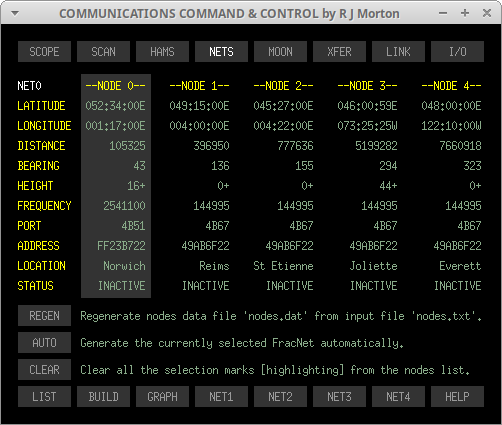Select the NODE 0 column header
This screenshot has height=425, width=502.
(115, 86)
